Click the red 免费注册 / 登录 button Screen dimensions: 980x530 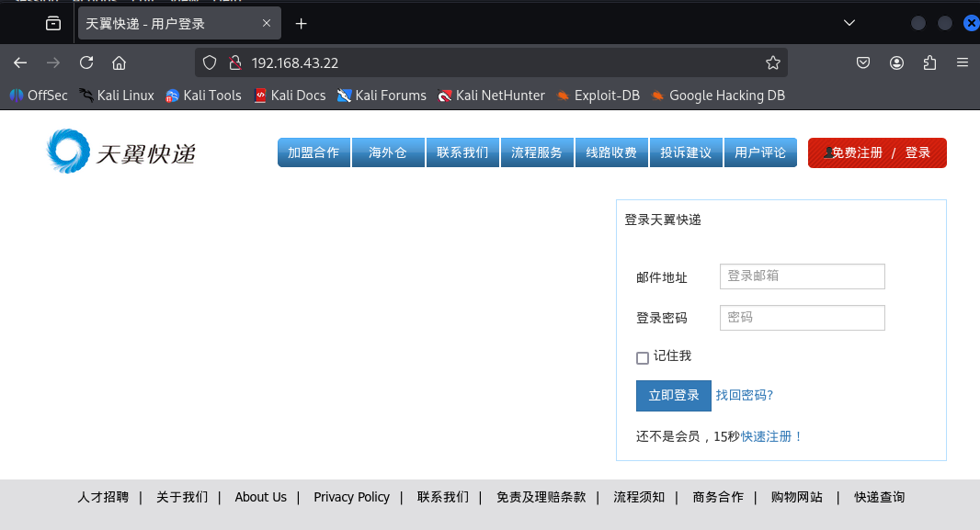[878, 153]
